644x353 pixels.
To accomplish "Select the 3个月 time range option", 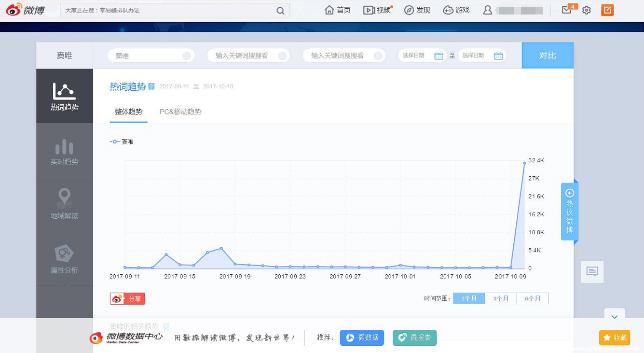I will click(501, 298).
